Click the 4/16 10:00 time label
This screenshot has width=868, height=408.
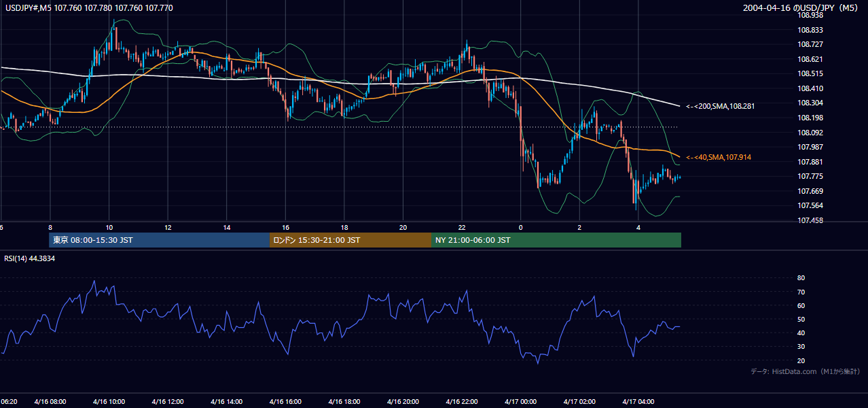pos(109,401)
